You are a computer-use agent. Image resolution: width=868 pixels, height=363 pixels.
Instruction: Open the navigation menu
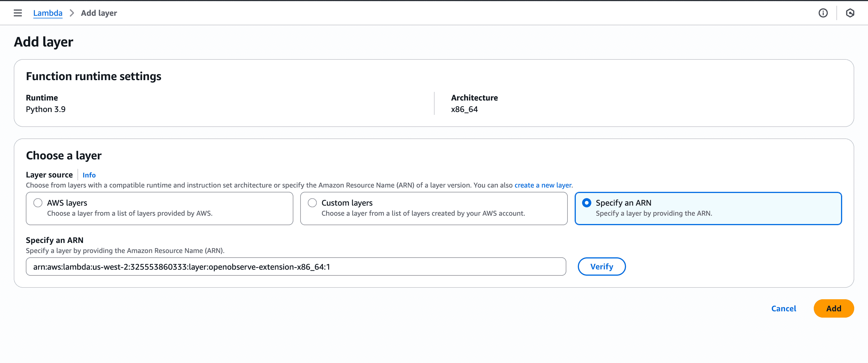(18, 13)
